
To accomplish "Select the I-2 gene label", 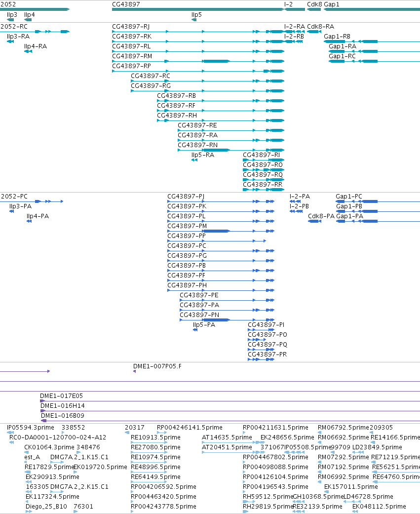I will (x=288, y=4).
